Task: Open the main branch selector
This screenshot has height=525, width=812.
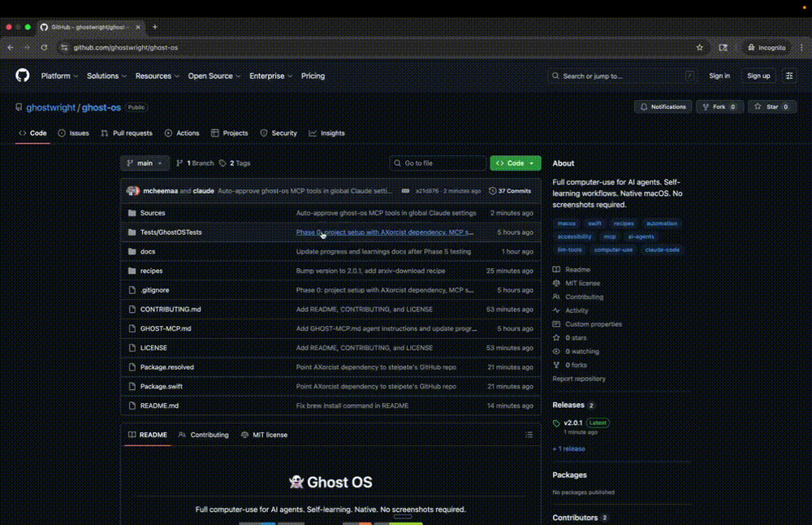Action: coord(144,163)
